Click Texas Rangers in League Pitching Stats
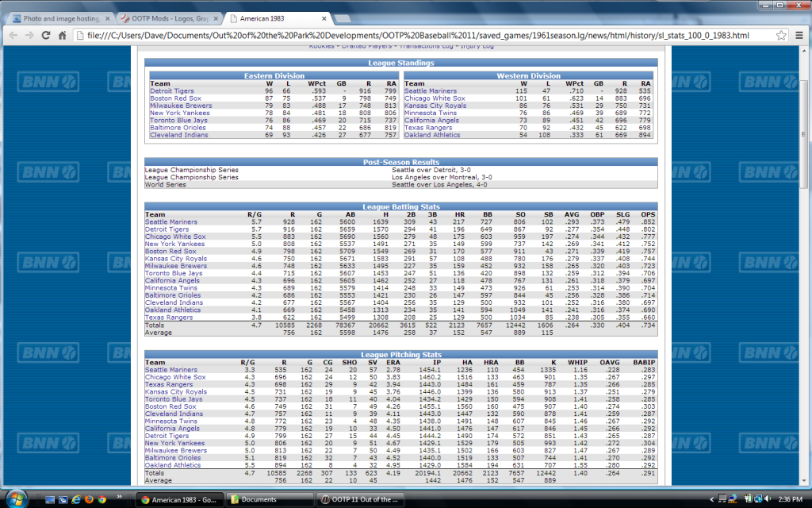The height and width of the screenshot is (508, 812). (x=169, y=385)
